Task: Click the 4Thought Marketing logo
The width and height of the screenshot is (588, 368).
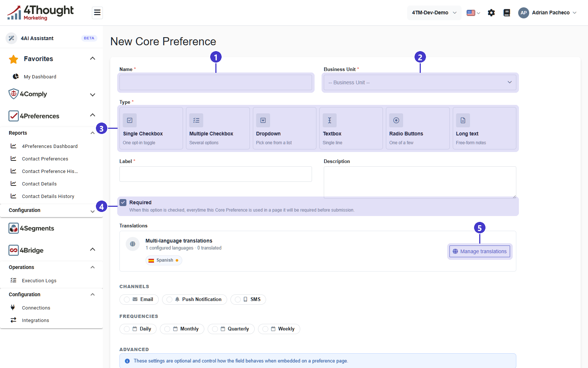Action: [40, 13]
